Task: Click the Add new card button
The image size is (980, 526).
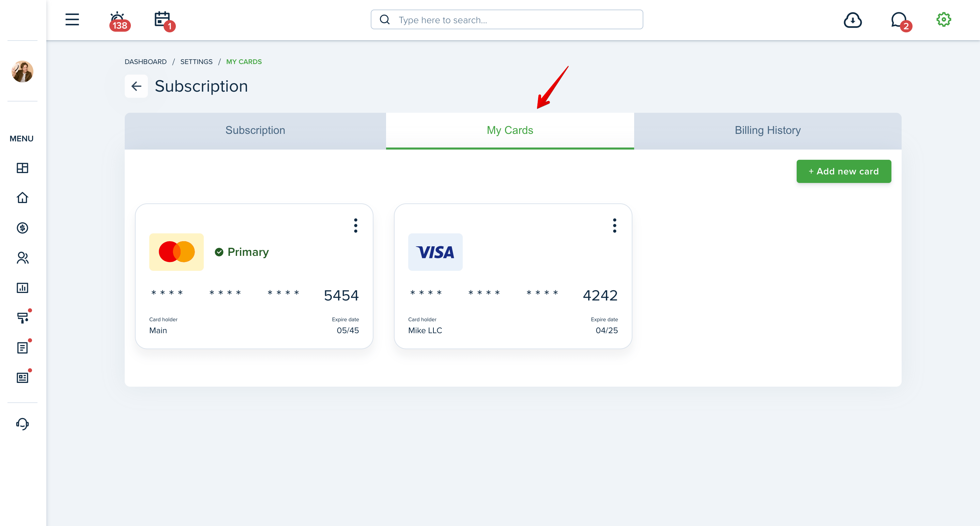Action: (843, 172)
